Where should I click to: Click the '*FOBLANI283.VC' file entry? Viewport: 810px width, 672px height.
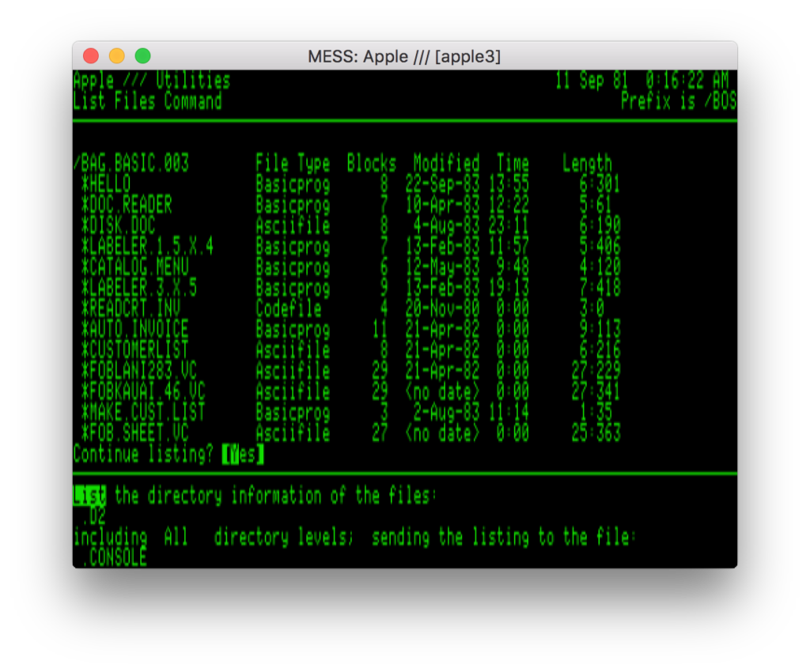pos(139,371)
